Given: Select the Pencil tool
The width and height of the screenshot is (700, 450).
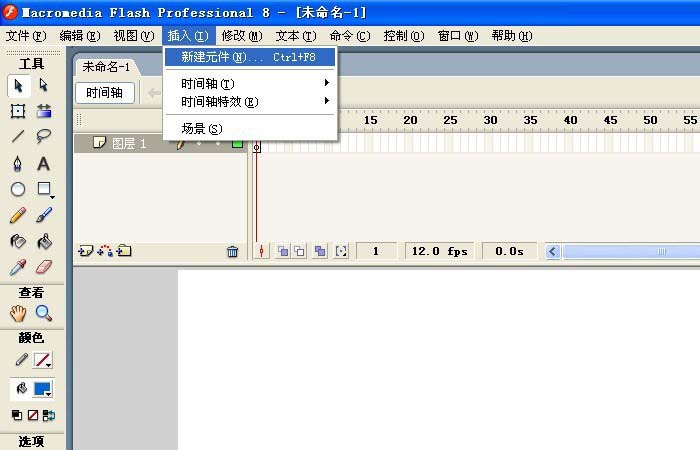Looking at the screenshot, I should tap(17, 216).
